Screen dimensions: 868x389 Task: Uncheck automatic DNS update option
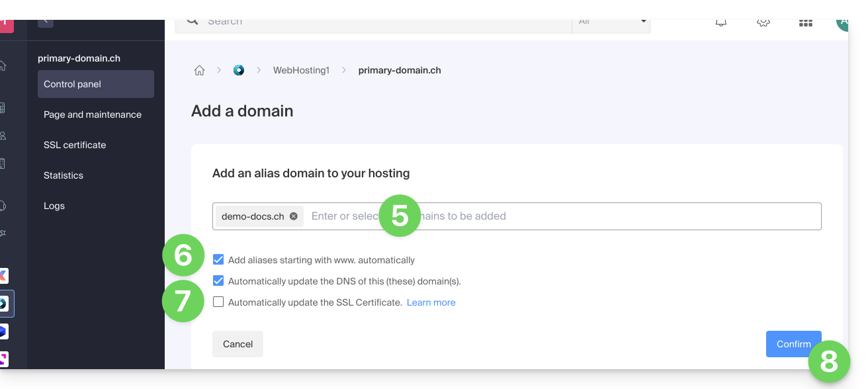(x=218, y=281)
